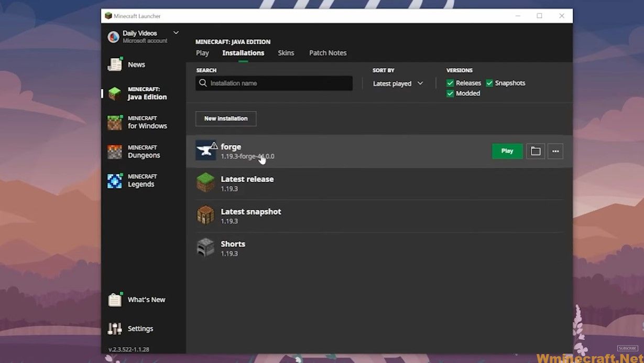This screenshot has width=644, height=363.
Task: Open Settings sliders icon
Action: click(x=115, y=329)
